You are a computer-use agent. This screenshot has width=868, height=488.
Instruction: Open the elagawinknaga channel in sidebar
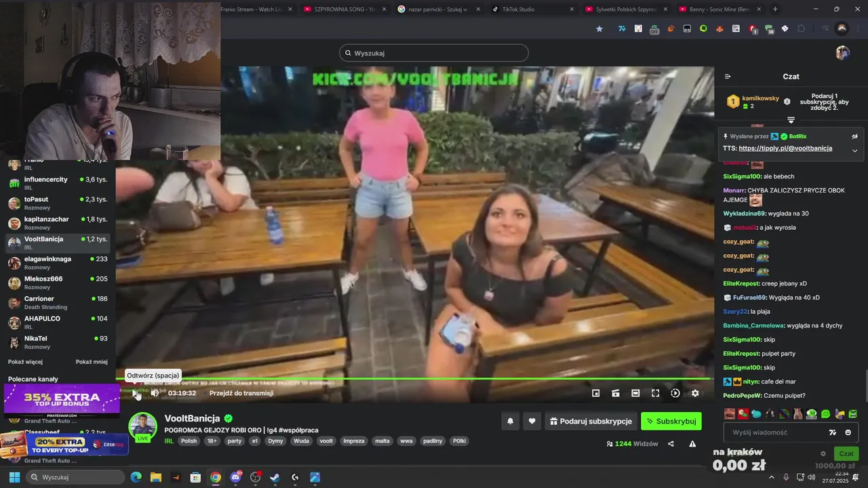[58, 263]
